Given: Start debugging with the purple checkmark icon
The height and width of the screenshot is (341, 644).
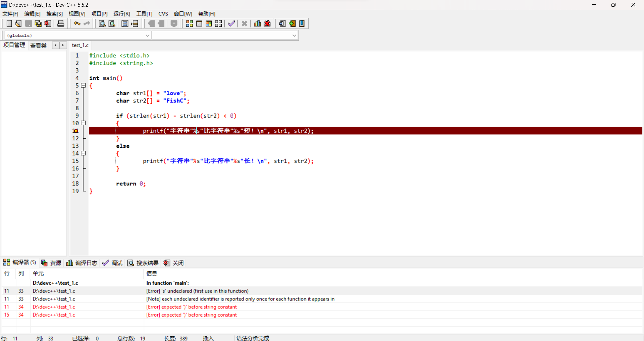Looking at the screenshot, I should 231,23.
